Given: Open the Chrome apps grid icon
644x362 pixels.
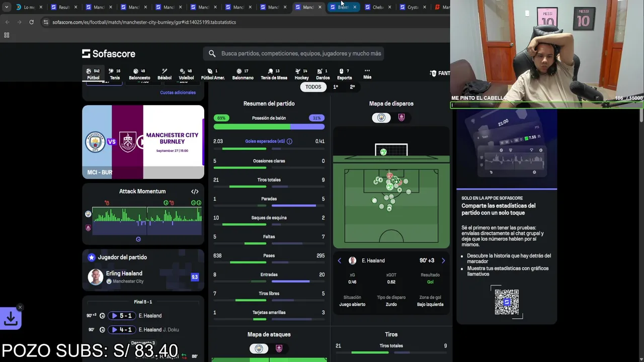Looking at the screenshot, I should tap(7, 35).
